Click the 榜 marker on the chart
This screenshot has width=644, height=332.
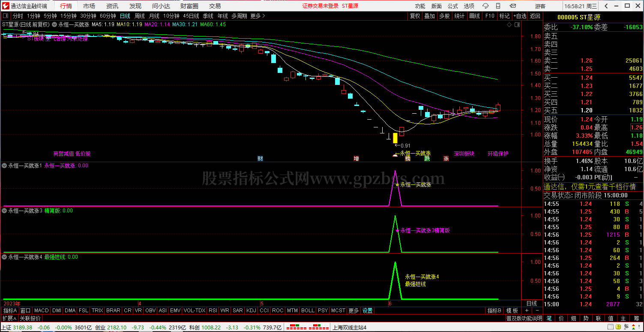tap(407, 159)
